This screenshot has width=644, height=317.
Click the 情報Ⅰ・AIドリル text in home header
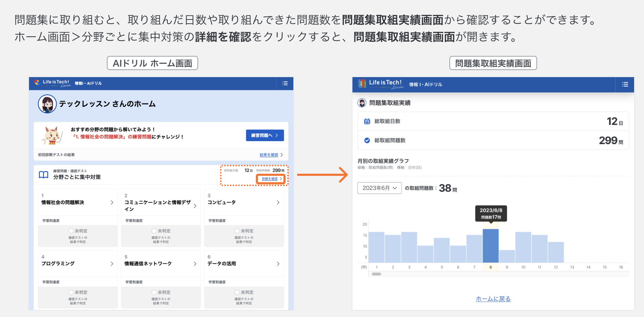[88, 83]
